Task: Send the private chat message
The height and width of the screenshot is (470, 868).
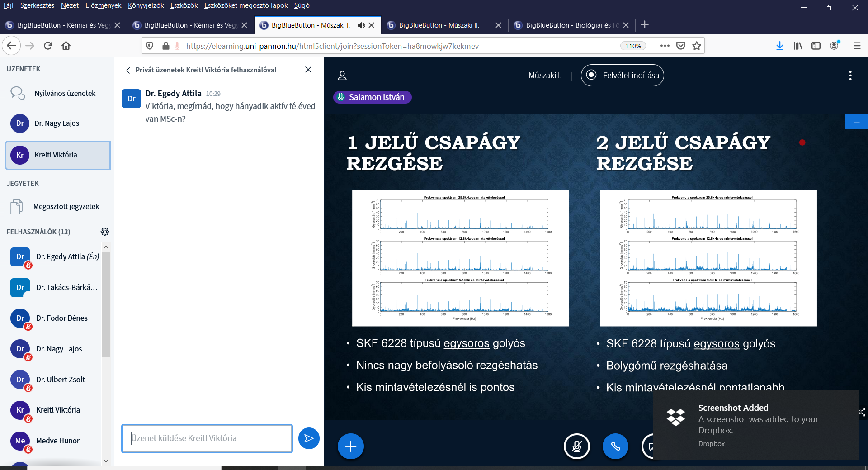Action: coord(309,438)
